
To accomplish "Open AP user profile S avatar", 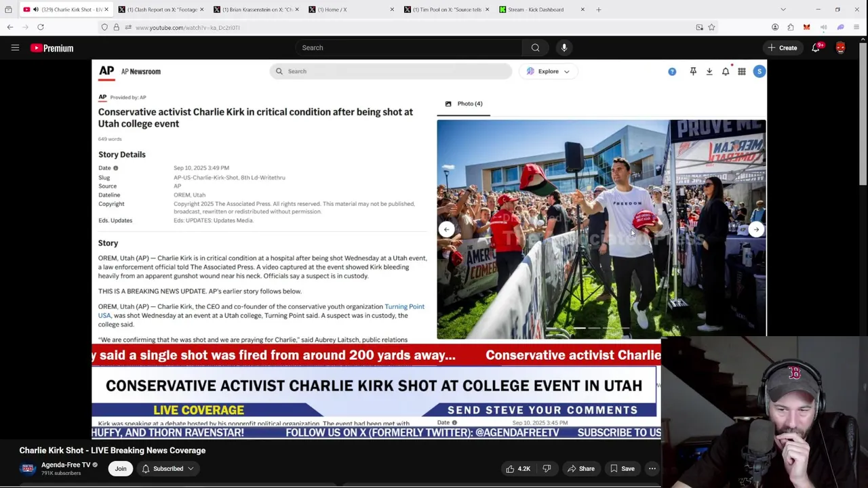I will (x=759, y=71).
